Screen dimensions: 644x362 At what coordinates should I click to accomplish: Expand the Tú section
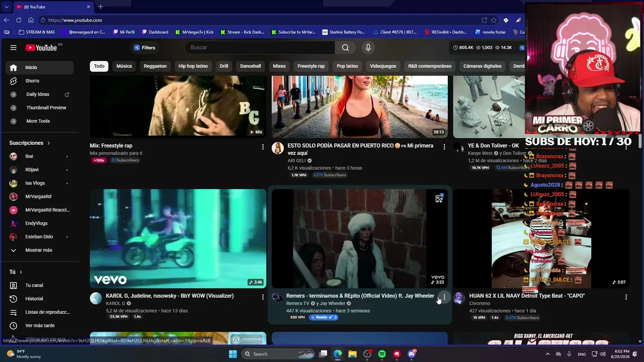(x=16, y=272)
